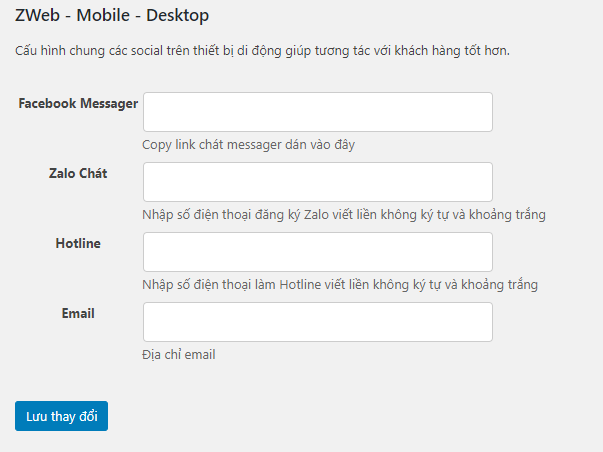Viewport: 603px width, 452px height.
Task: Click the word 'Desktop' in the heading
Action: pos(178,16)
